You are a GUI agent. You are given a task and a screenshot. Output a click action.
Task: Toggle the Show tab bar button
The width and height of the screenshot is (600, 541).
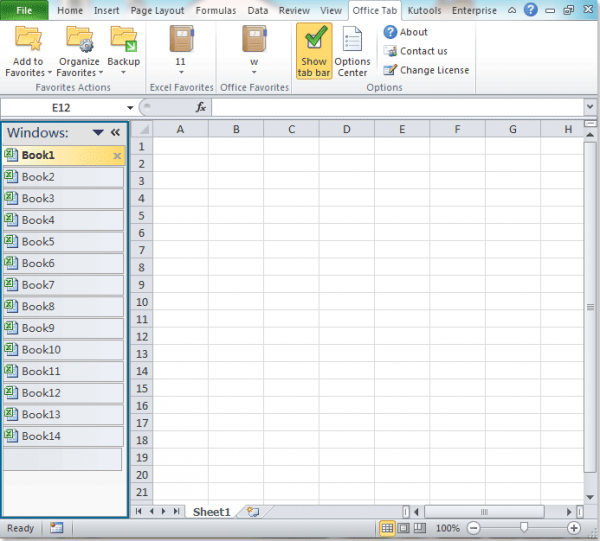pos(314,51)
